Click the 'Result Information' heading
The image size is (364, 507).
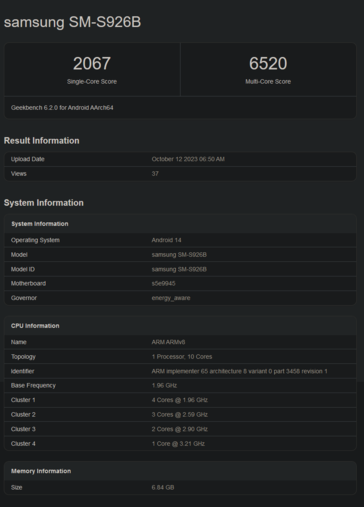click(x=42, y=141)
